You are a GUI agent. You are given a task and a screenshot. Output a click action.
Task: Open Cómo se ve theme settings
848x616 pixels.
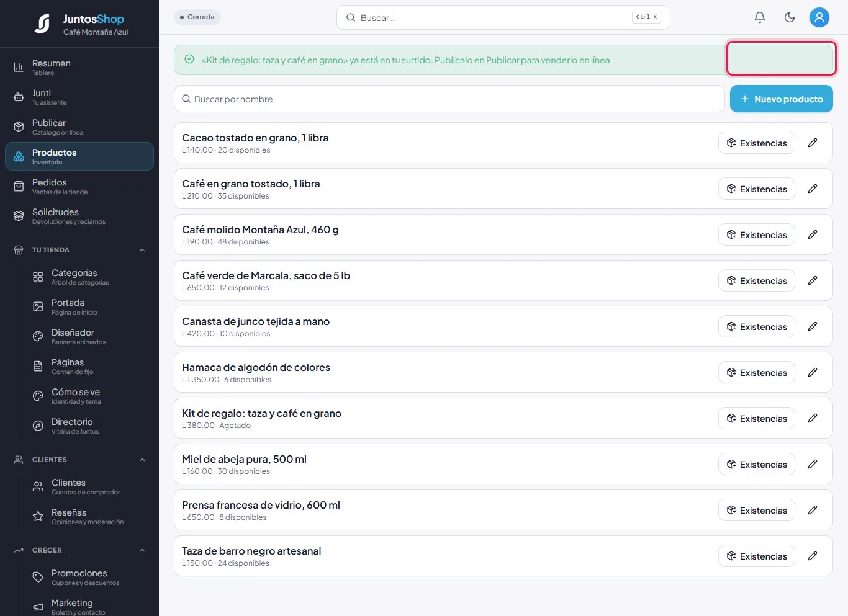point(89,396)
